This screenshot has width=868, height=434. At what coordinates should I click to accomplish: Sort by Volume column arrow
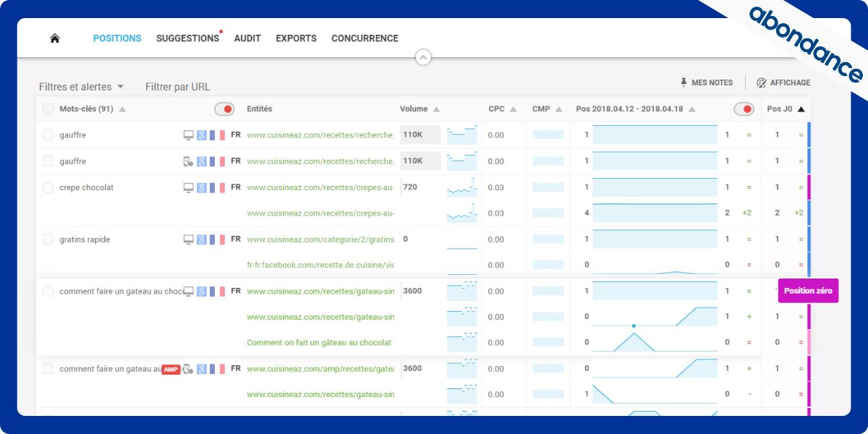[435, 110]
